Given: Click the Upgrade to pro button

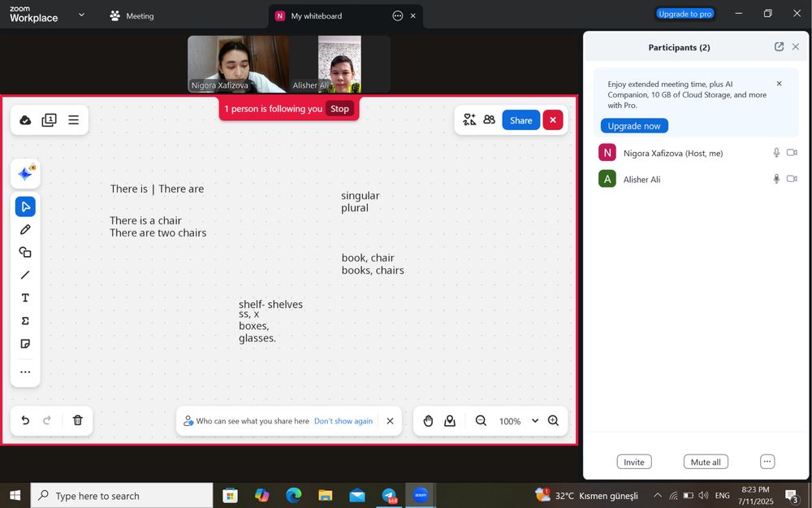Looking at the screenshot, I should click(685, 14).
